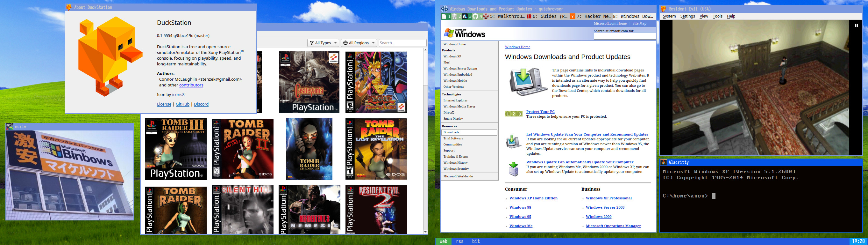
Task: Click the Windows Update scan monitor icon
Action: point(514,141)
